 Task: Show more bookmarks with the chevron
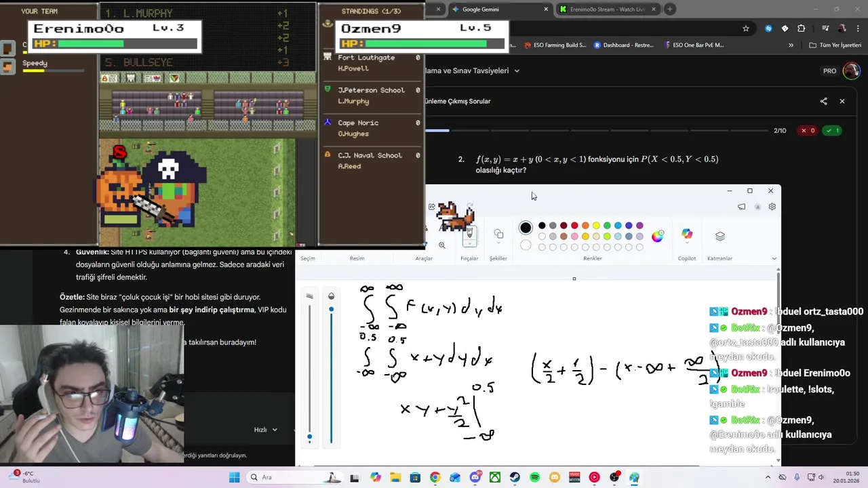[791, 45]
